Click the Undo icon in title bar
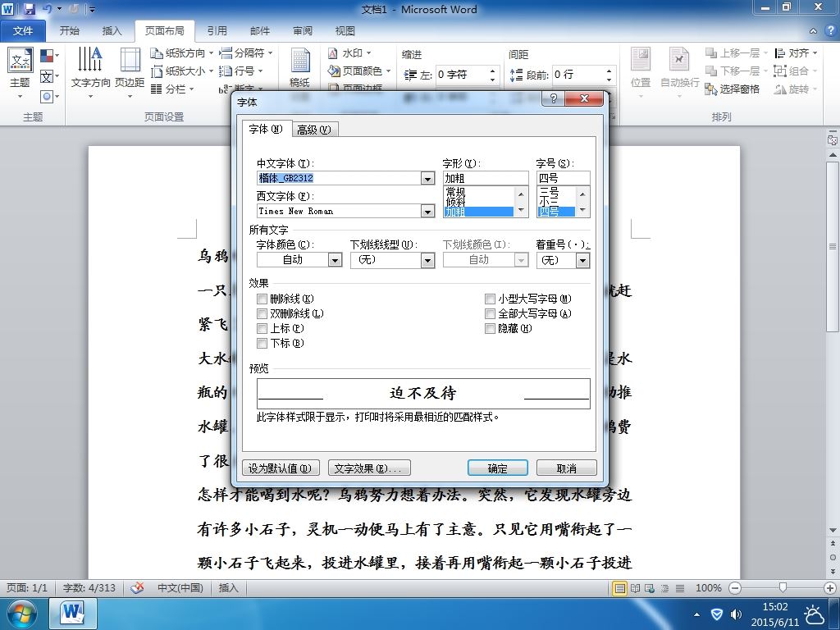The height and width of the screenshot is (630, 840). (47, 9)
